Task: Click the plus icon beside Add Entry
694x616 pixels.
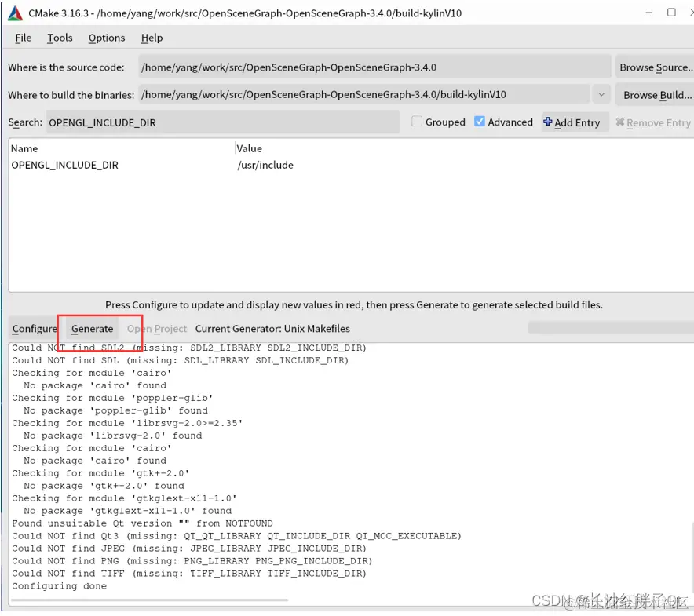Action: pyautogui.click(x=547, y=122)
